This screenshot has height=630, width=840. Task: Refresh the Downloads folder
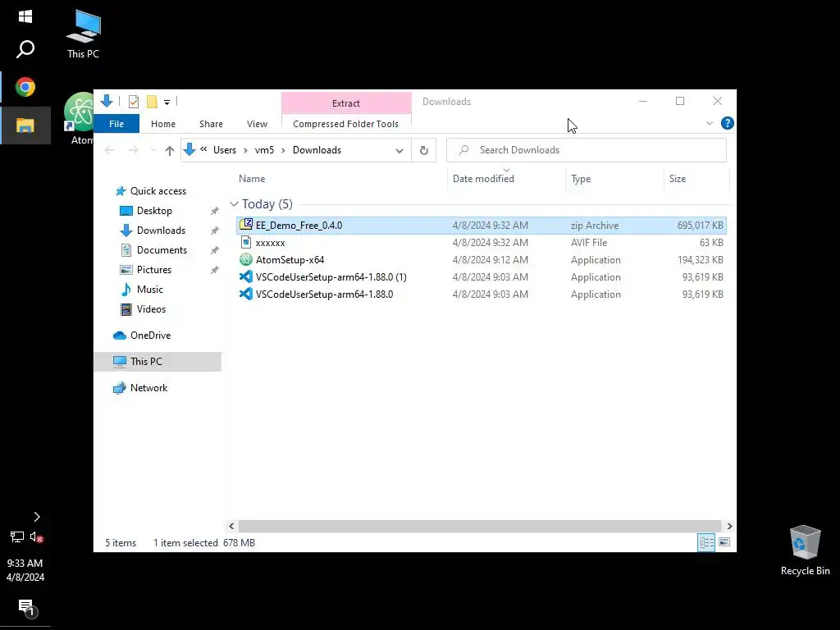(x=424, y=151)
